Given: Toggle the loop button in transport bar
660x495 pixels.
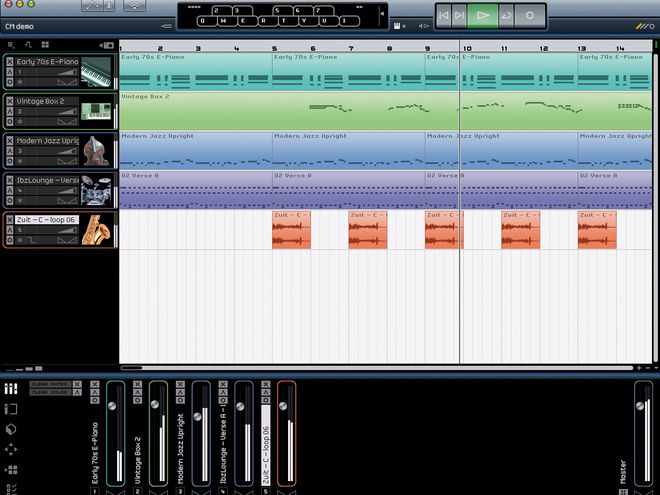Looking at the screenshot, I should pos(506,16).
